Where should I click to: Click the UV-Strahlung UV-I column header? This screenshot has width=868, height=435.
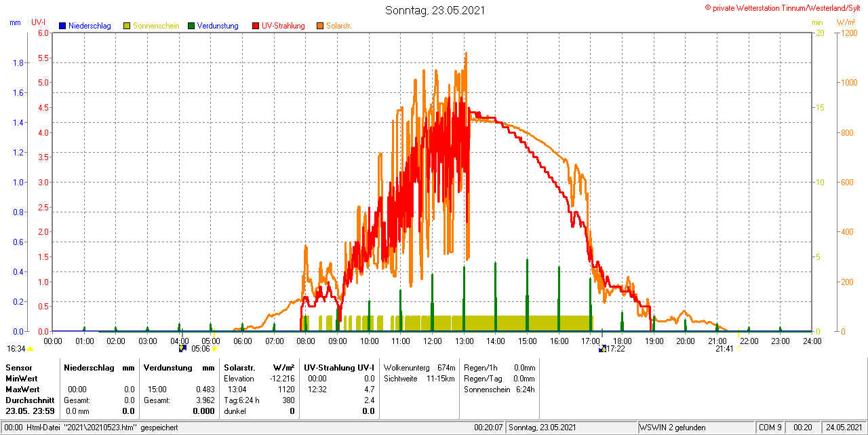339,367
